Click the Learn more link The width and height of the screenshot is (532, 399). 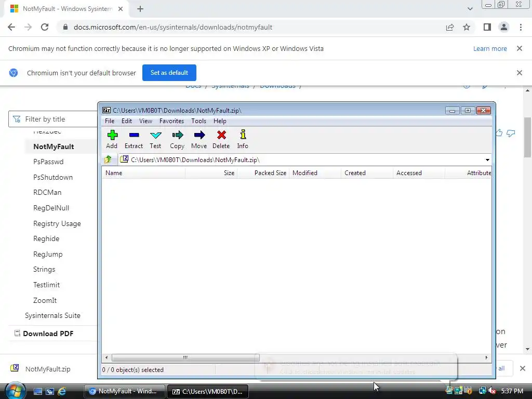(x=490, y=48)
